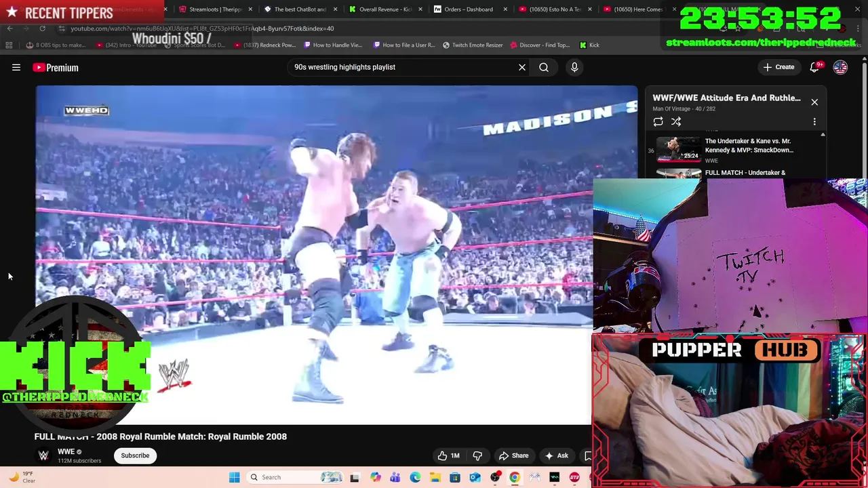Close the playlist panel
Viewport: 868px width, 488px height.
(814, 102)
